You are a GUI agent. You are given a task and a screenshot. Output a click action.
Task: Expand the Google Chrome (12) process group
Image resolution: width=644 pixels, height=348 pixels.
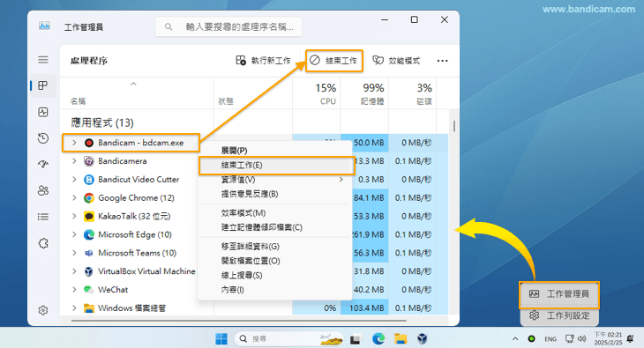[74, 198]
